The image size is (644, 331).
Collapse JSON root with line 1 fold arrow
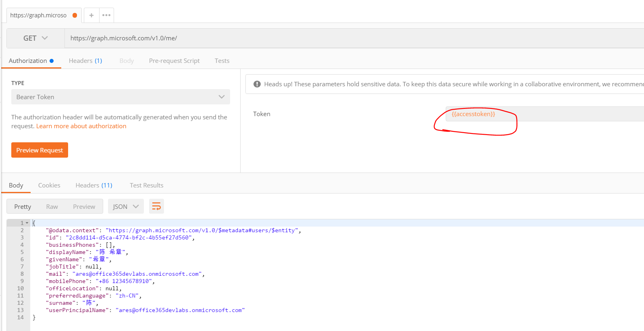(27, 223)
